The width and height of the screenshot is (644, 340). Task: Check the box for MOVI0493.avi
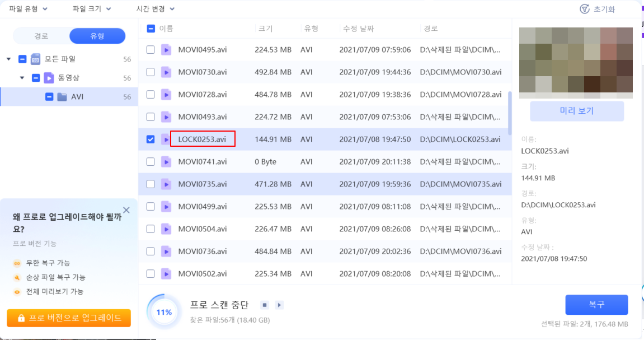(x=151, y=117)
